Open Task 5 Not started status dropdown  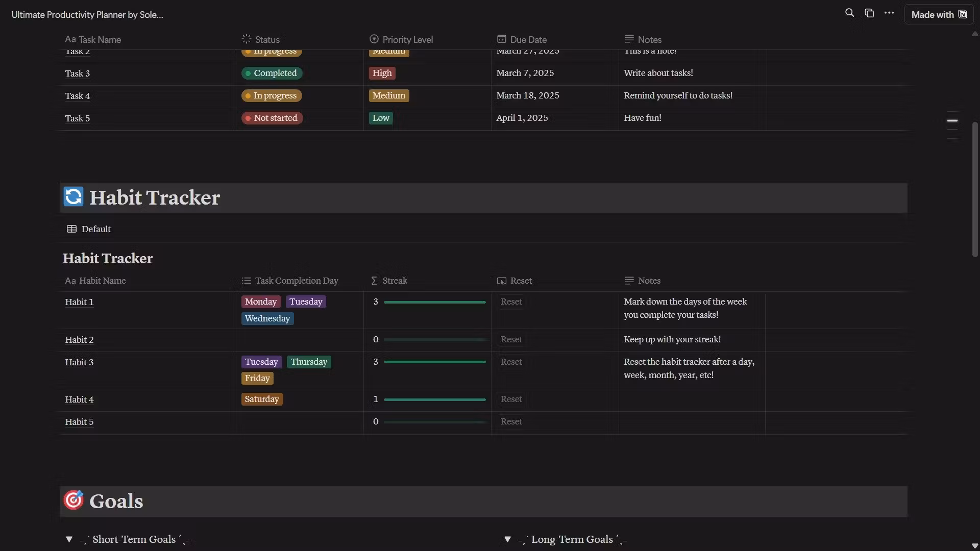(x=272, y=118)
